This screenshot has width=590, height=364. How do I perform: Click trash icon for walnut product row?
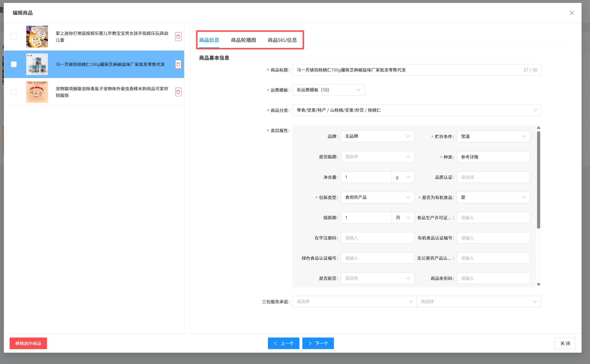(x=178, y=64)
